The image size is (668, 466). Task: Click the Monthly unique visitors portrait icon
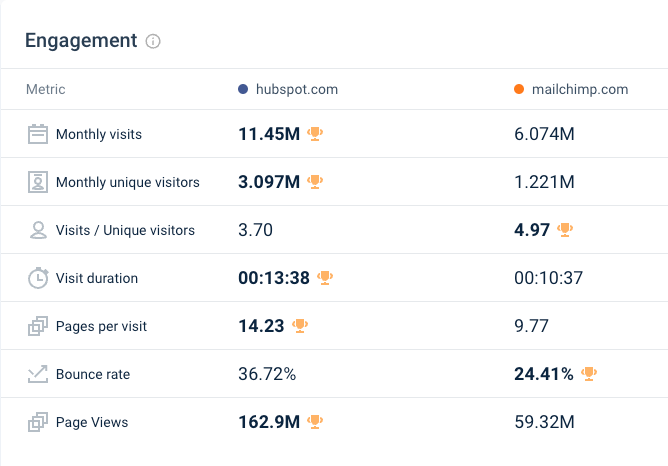point(38,182)
